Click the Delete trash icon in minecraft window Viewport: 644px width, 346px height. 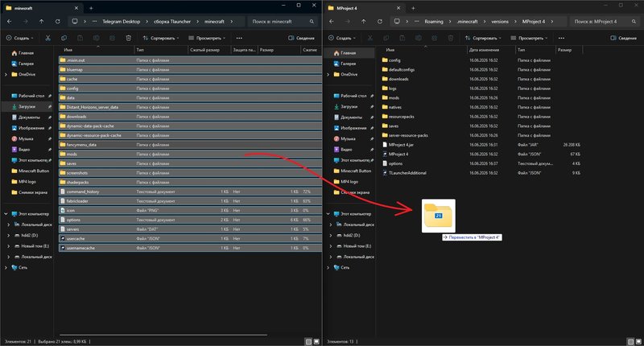tap(128, 38)
